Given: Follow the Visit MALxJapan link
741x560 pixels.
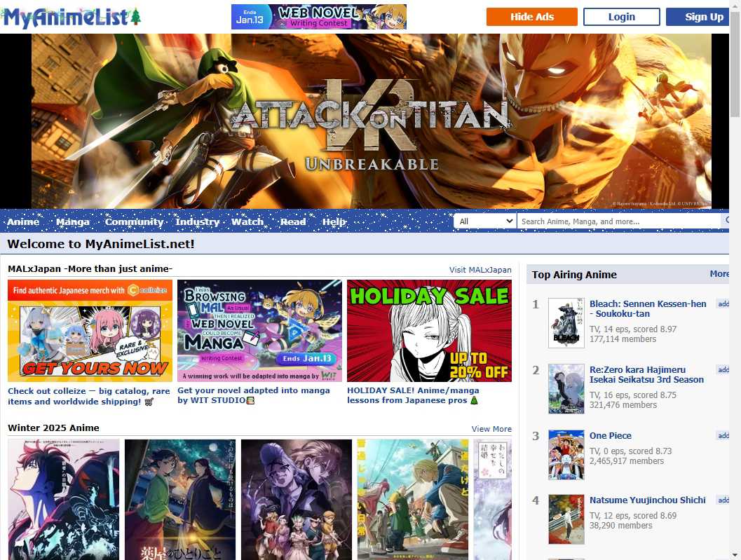Looking at the screenshot, I should (480, 270).
